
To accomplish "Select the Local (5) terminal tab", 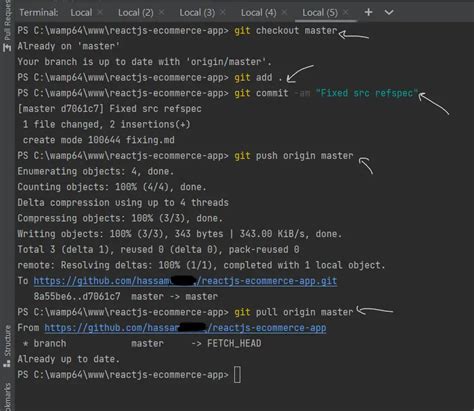I will tap(320, 13).
